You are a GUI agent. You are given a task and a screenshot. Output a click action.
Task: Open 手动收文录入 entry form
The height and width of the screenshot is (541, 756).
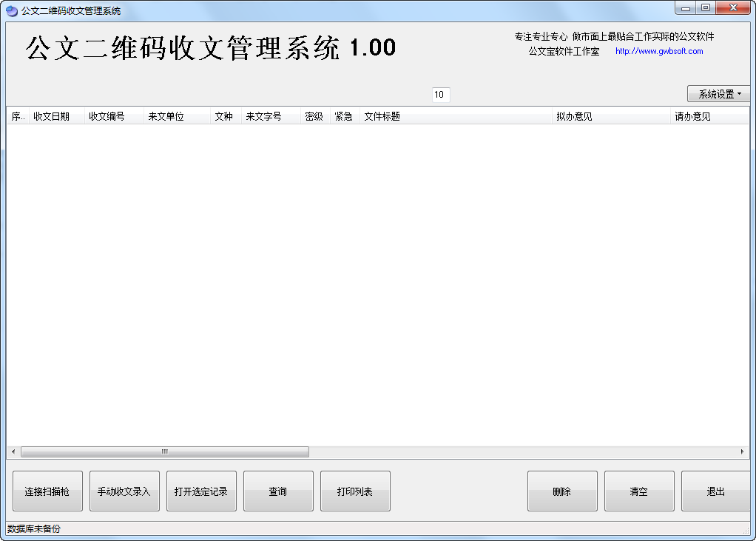coord(124,491)
